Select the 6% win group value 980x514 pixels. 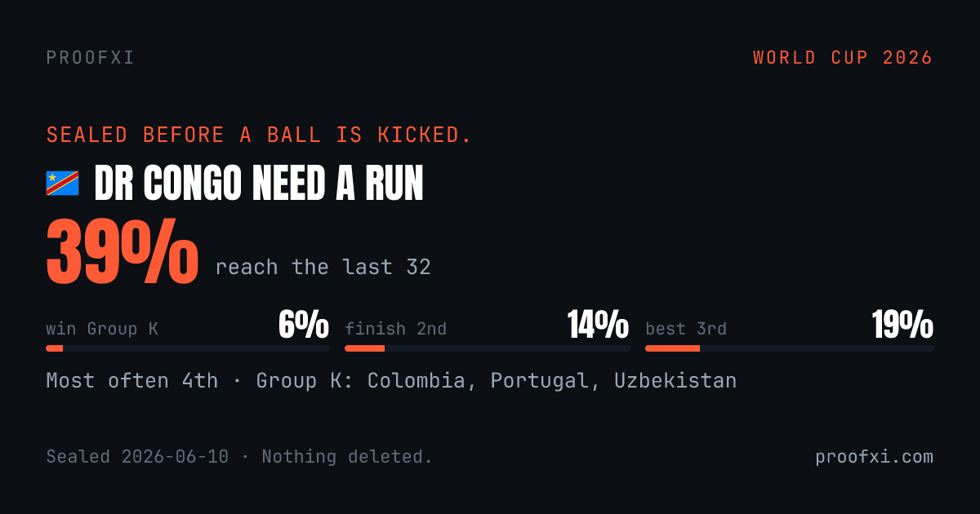tap(304, 326)
